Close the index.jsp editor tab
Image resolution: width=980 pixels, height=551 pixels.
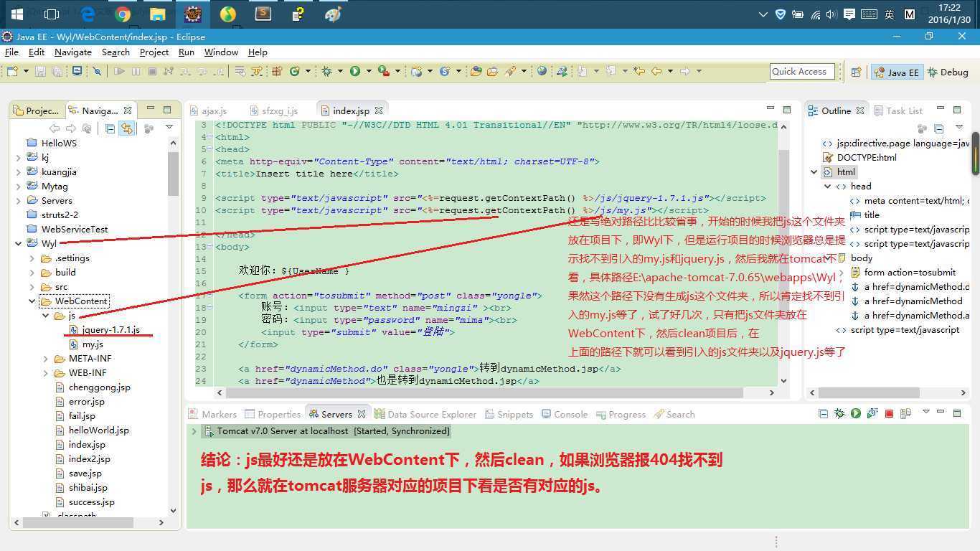coord(378,110)
